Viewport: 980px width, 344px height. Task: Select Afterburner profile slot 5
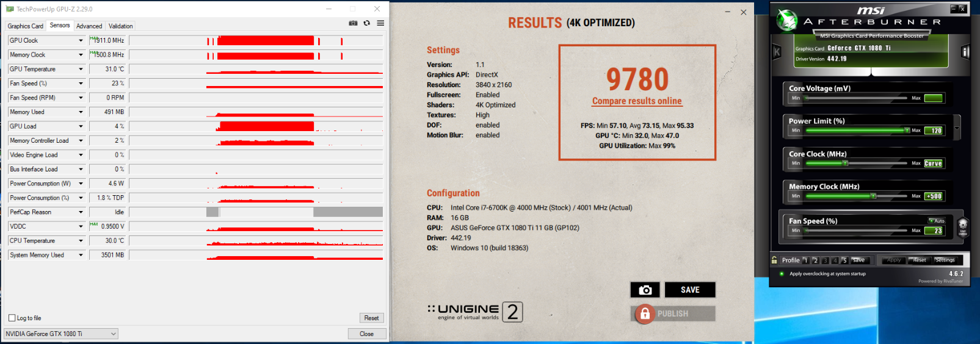(844, 260)
